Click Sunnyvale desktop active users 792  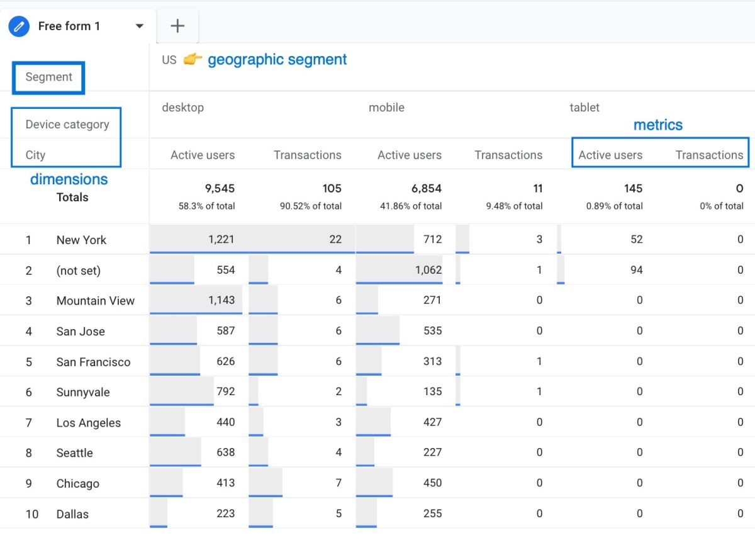pos(225,391)
